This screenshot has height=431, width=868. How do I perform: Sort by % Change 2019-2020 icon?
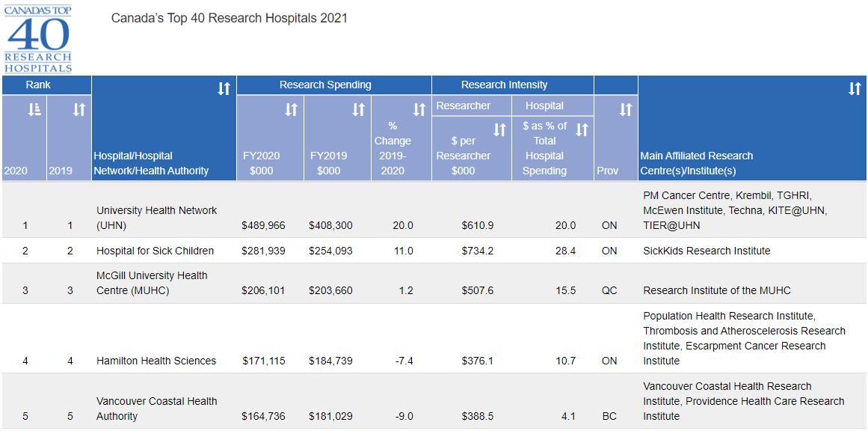coord(419,110)
